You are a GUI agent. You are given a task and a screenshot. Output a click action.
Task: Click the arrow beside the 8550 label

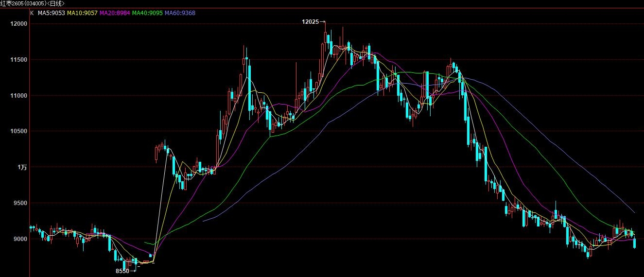point(133,271)
